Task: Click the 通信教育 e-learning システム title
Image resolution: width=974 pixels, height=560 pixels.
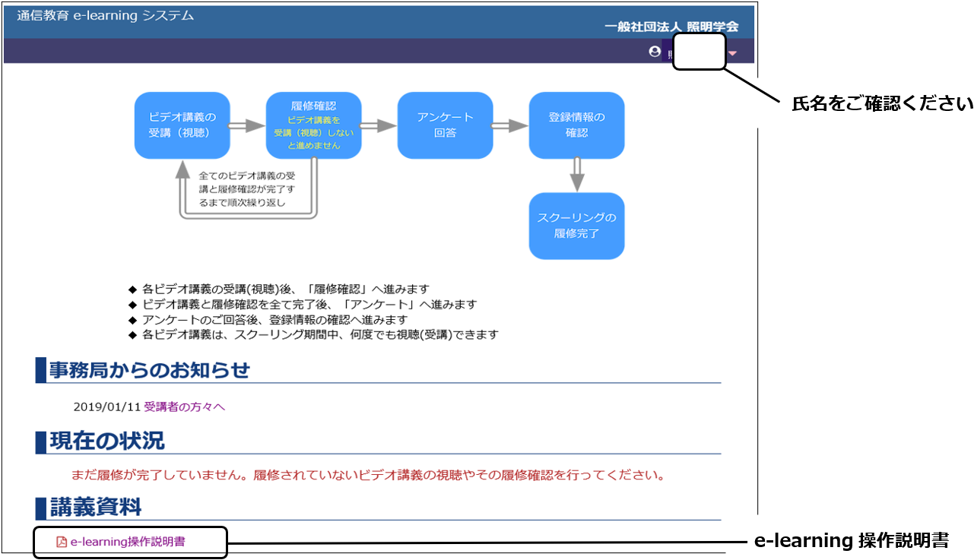Action: tap(105, 15)
